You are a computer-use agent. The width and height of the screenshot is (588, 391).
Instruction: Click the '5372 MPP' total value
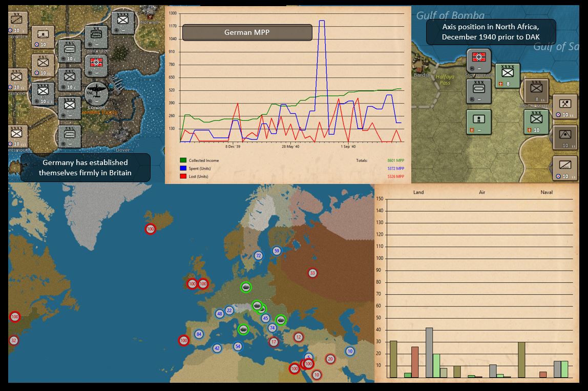tap(395, 169)
